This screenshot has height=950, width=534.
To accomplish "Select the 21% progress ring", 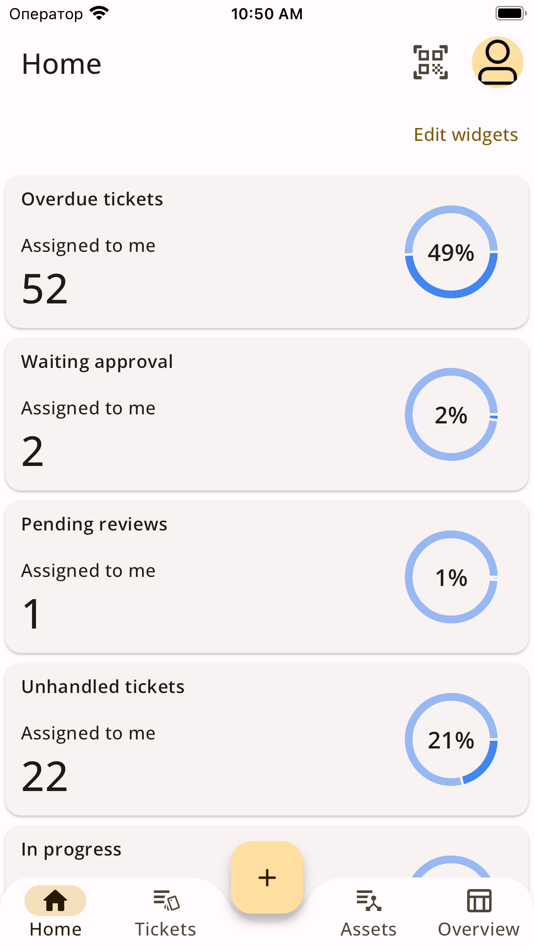I will coord(451,740).
